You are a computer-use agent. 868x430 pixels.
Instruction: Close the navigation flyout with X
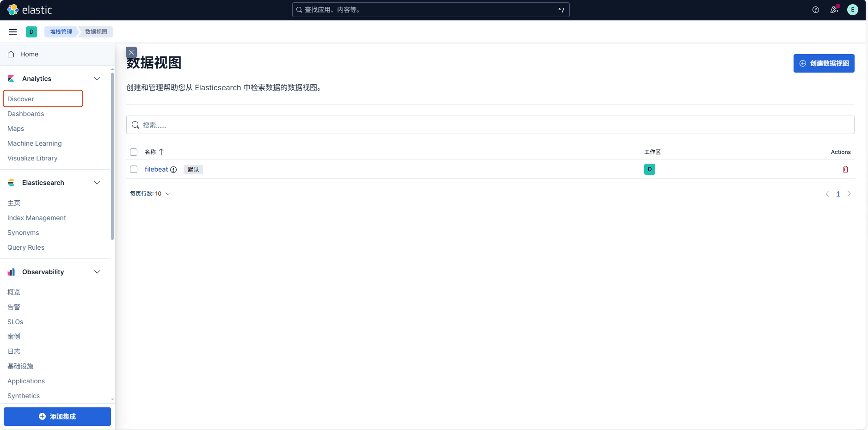131,52
